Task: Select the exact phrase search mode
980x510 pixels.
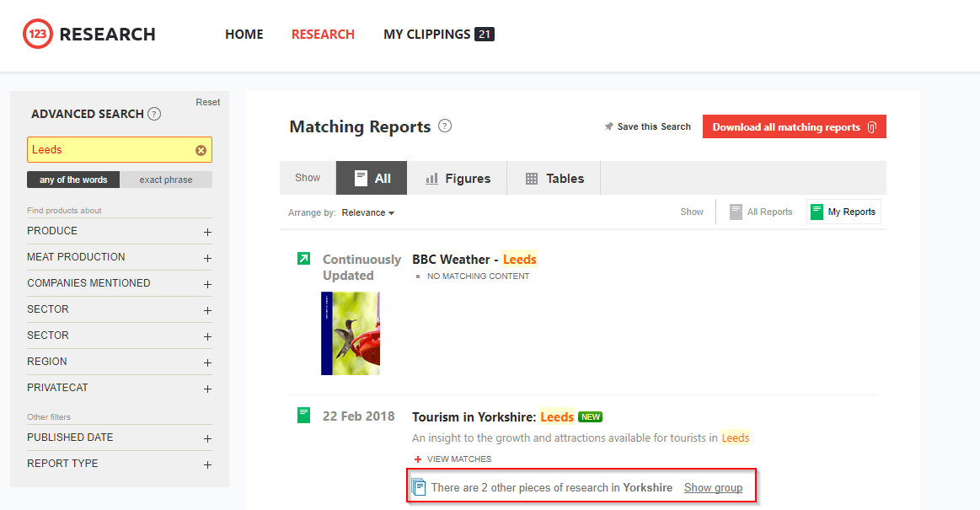Action: click(x=166, y=179)
